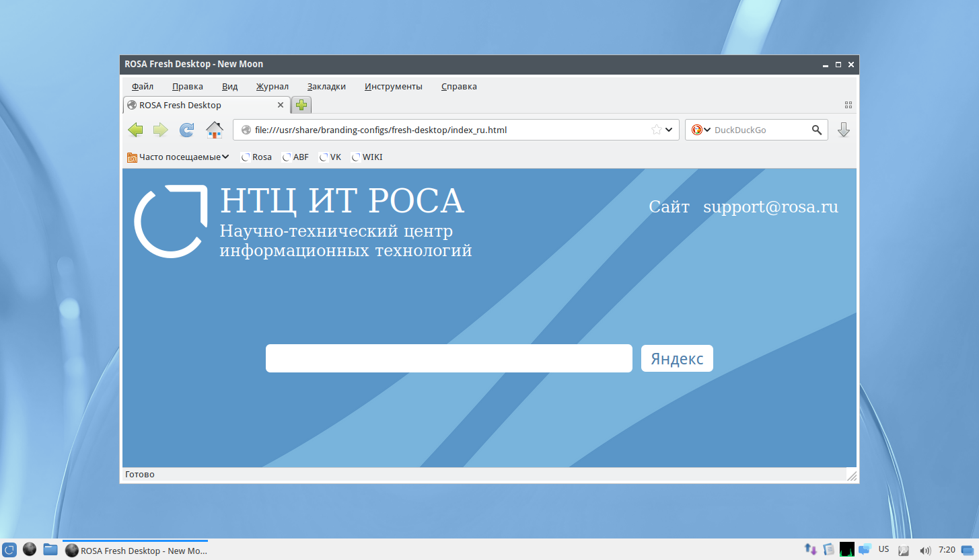Open the support@rosa.ru link
Screen dimensions: 979x560
[x=770, y=207]
